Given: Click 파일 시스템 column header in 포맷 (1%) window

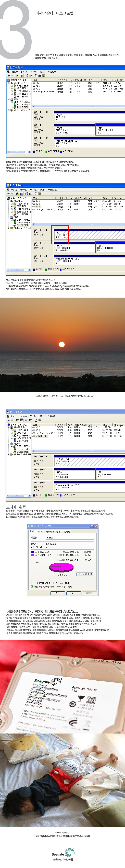Looking at the screenshot, I should (x=80, y=198).
